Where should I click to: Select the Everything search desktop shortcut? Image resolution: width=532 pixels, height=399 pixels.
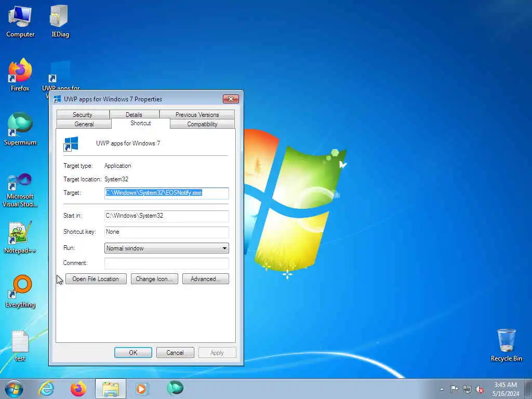click(20, 291)
